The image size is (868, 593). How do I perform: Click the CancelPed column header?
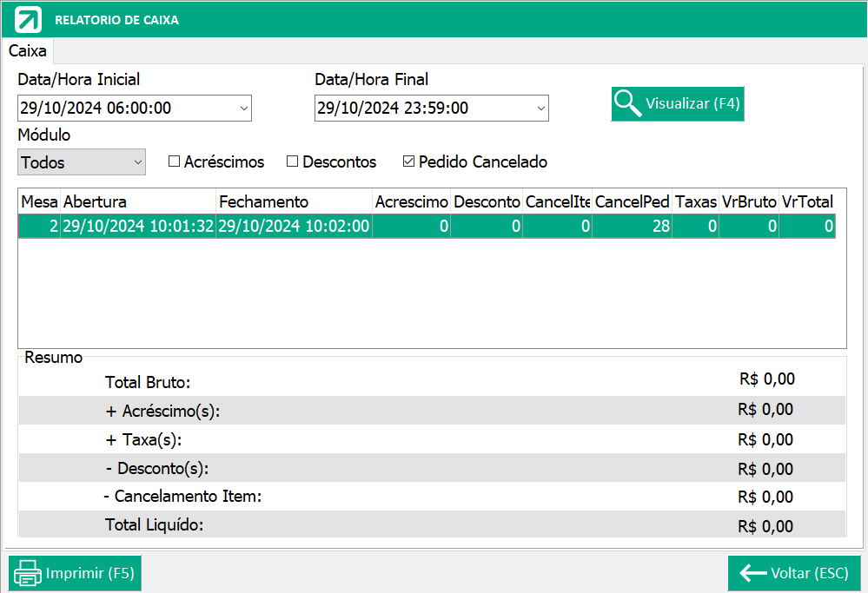point(633,202)
